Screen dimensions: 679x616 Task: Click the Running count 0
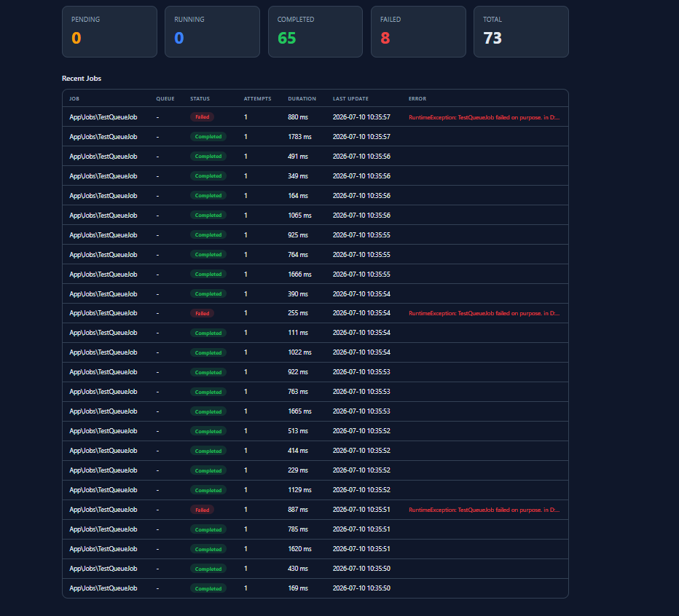(x=178, y=38)
